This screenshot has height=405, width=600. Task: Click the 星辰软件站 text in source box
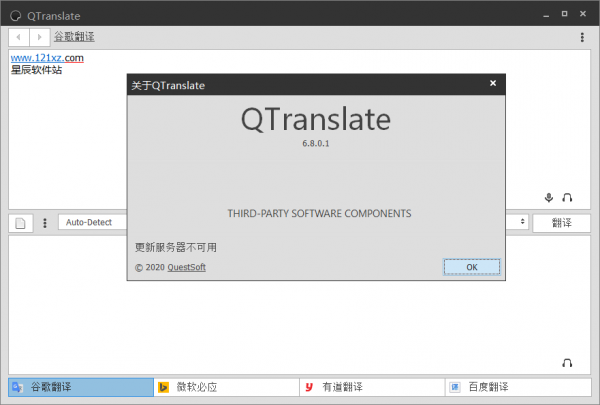[36, 70]
